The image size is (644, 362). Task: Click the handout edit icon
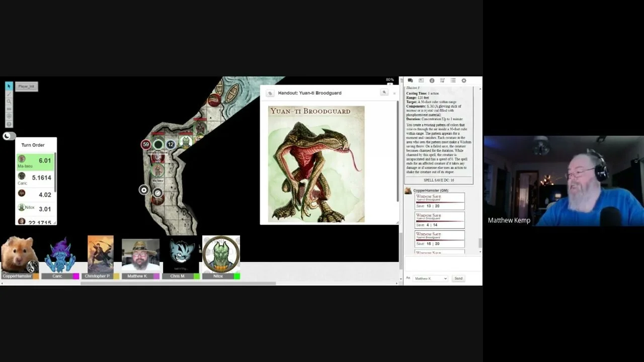pos(270,93)
